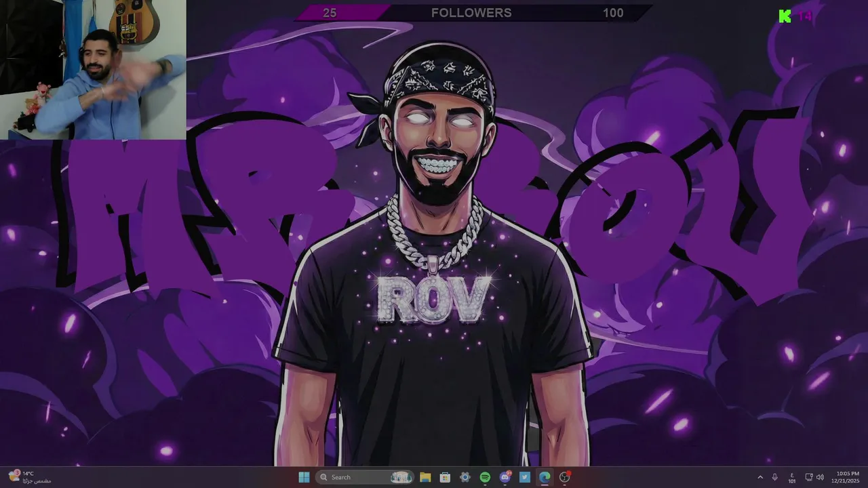Open the volume speaker control
Image resolution: width=868 pixels, height=488 pixels.
[820, 477]
